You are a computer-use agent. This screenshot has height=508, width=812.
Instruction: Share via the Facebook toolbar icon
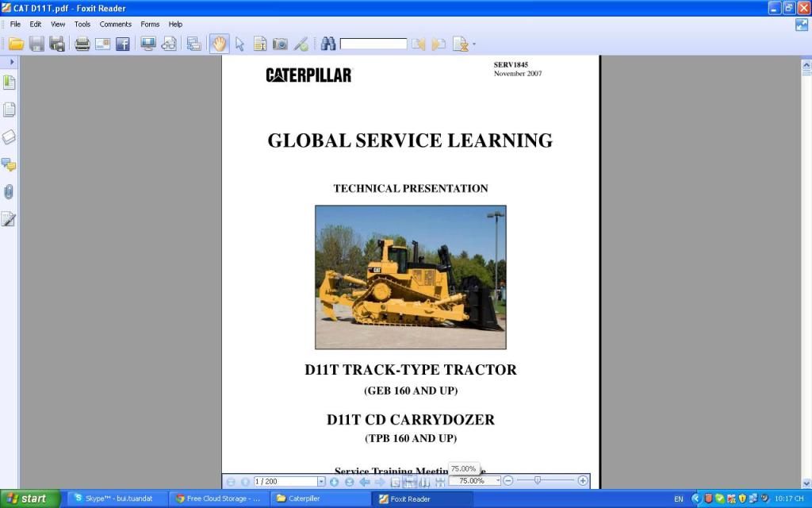pos(123,44)
